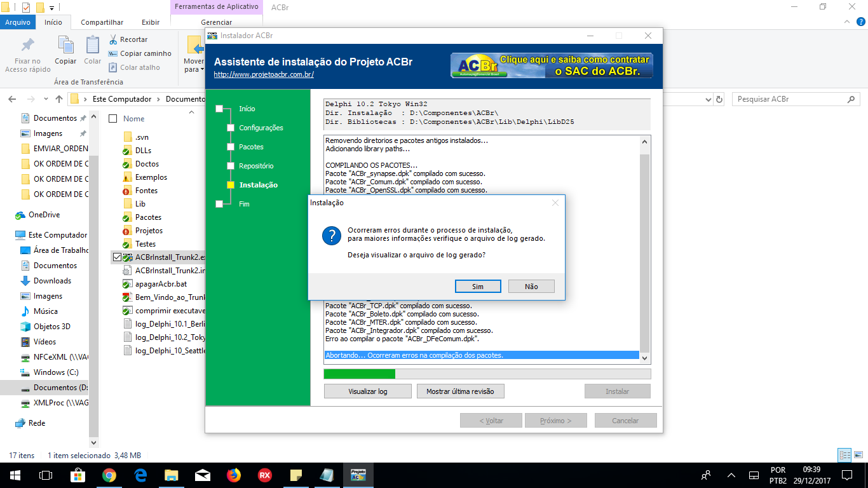Switch to the Compartilhar ribbon tab

point(102,22)
